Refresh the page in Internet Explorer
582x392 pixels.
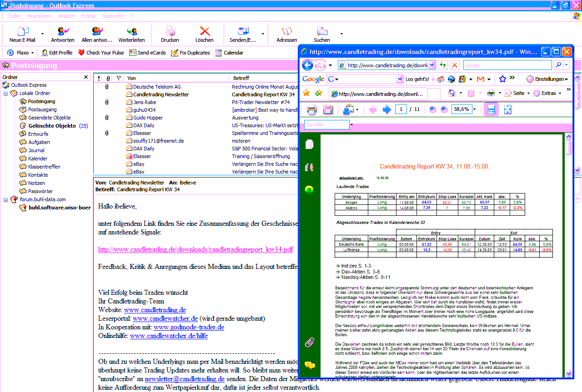pos(442,65)
